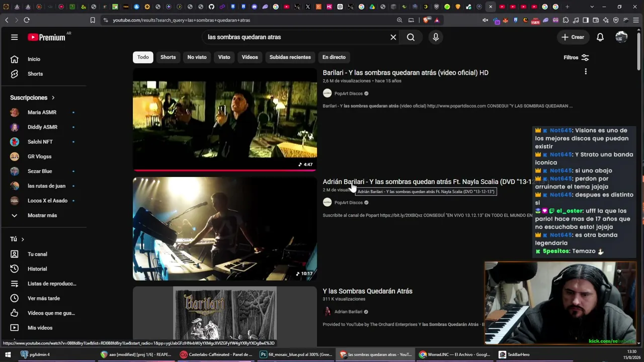Open title 'Y las Sombras Quedarán Atrás'
This screenshot has width=644, height=362.
[x=367, y=291]
